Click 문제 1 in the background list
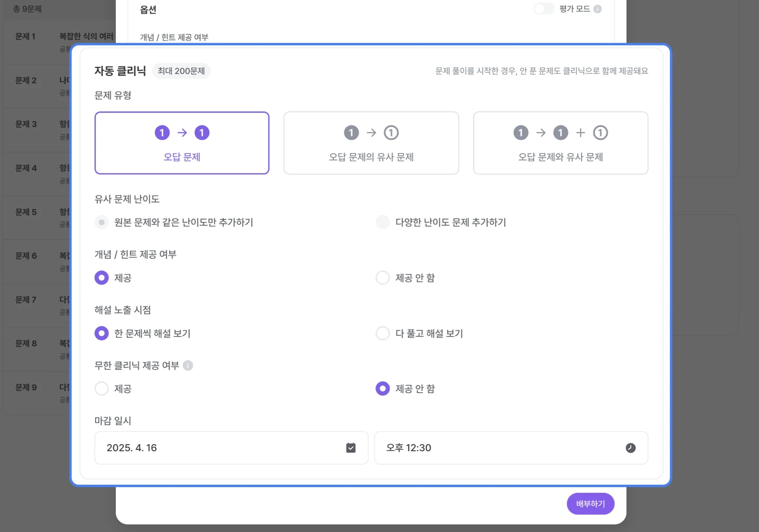This screenshot has height=532, width=759. [x=25, y=36]
